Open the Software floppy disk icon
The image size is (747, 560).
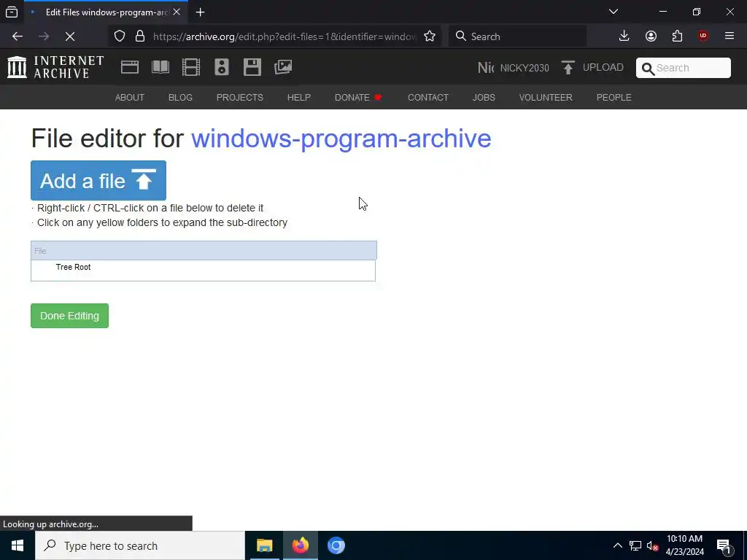[x=252, y=67]
